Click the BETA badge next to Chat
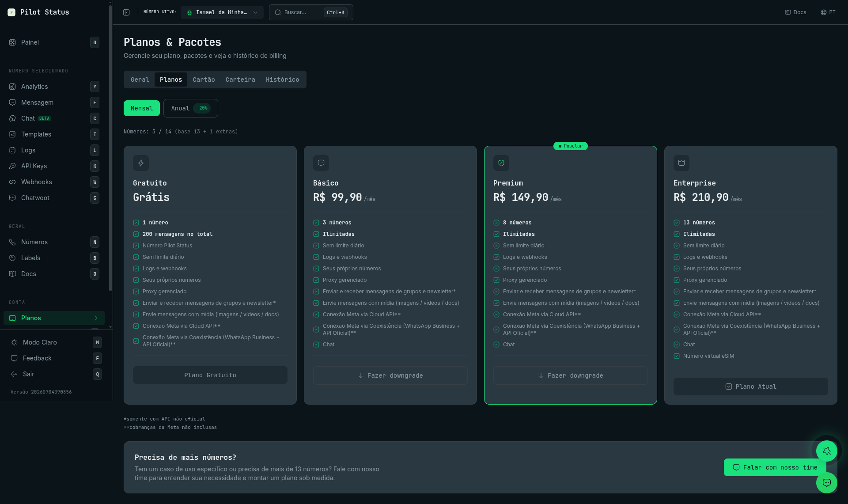 (44, 118)
